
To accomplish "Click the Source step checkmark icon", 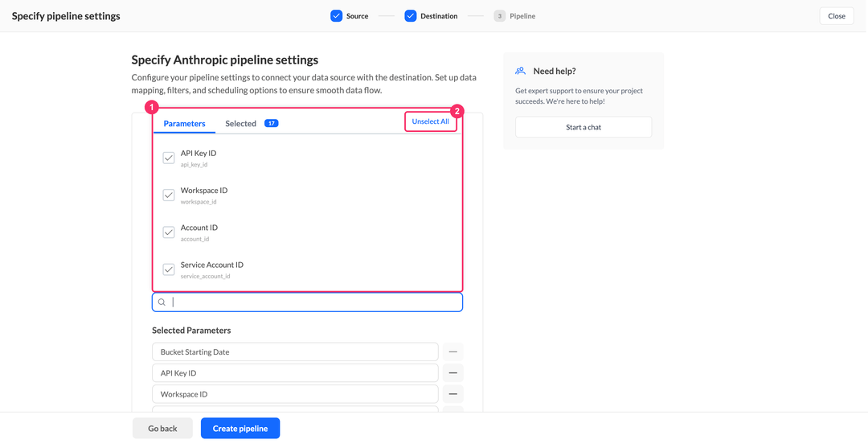I will [x=337, y=16].
